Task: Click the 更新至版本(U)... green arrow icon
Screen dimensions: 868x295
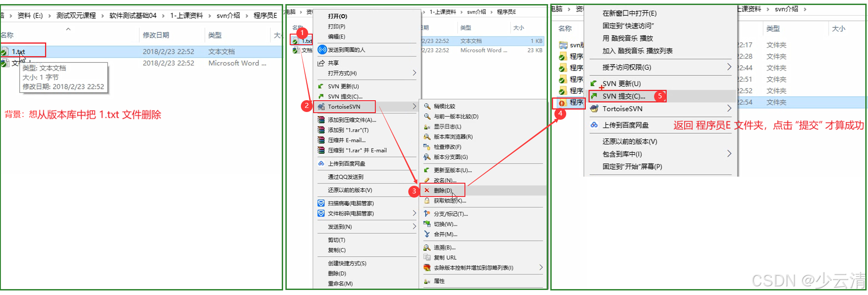Action: [427, 170]
